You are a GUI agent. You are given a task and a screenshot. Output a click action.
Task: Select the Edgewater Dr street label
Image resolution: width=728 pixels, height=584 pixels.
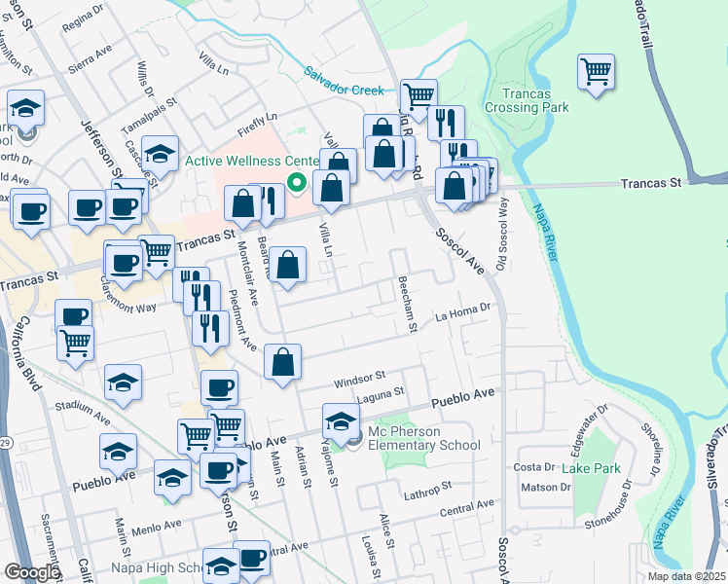click(590, 430)
